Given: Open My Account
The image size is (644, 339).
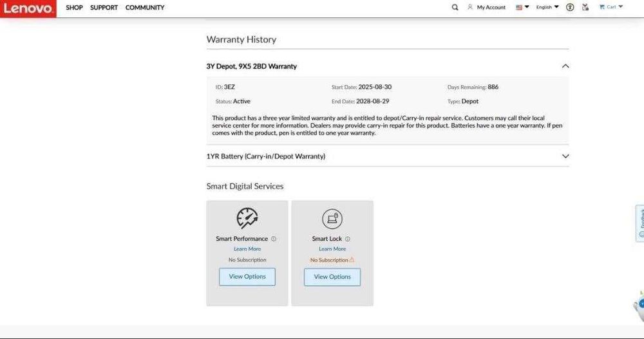Looking at the screenshot, I should click(x=491, y=7).
